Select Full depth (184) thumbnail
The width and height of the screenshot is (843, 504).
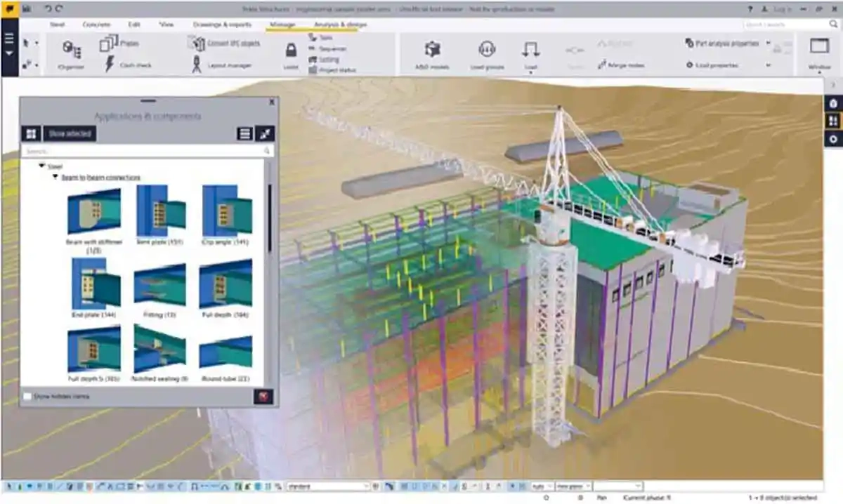226,284
